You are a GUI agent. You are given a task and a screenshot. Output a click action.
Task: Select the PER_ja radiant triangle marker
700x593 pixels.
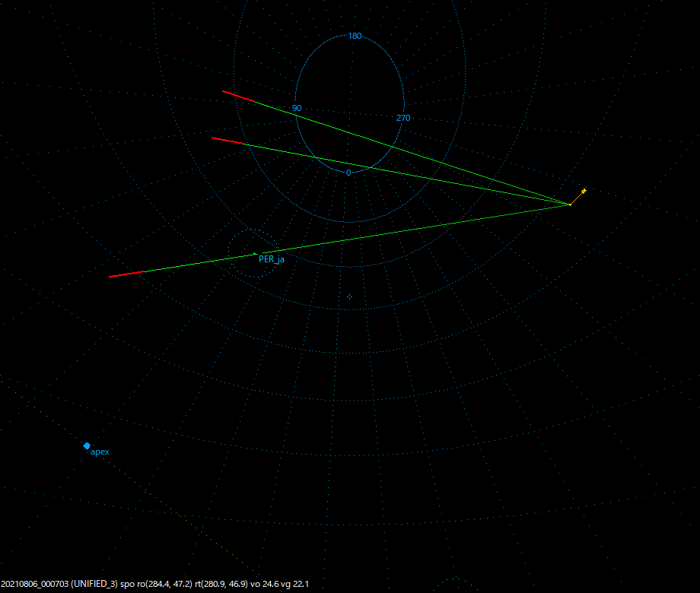254,252
